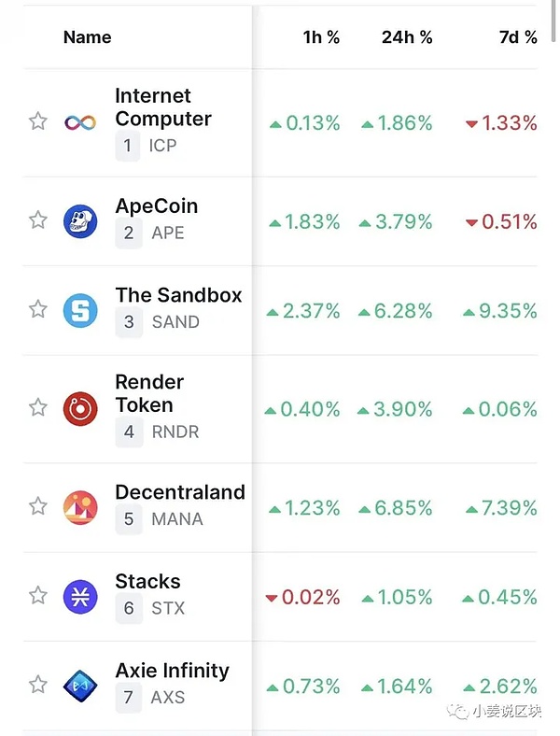Add The Sandbox to watchlist star
Viewport: 560px width, 736px height.
38,309
